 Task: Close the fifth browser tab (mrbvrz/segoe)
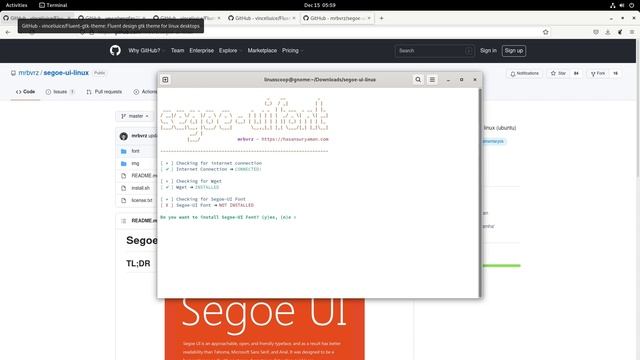[x=369, y=18]
